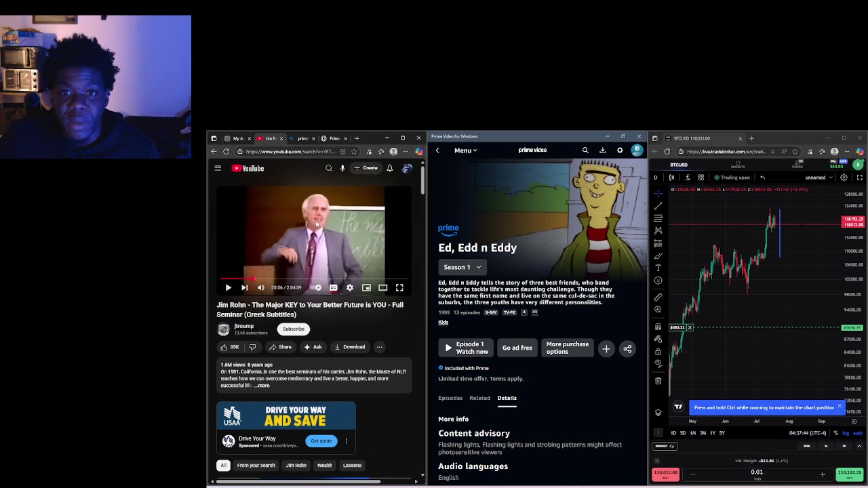The height and width of the screenshot is (488, 868).
Task: Like the Jim Rohn video
Action: (229, 347)
